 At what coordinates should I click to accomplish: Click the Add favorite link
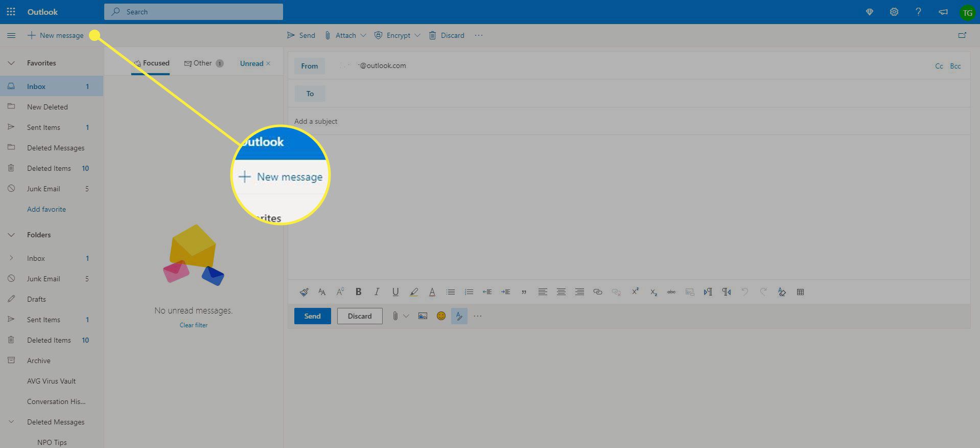click(x=46, y=209)
